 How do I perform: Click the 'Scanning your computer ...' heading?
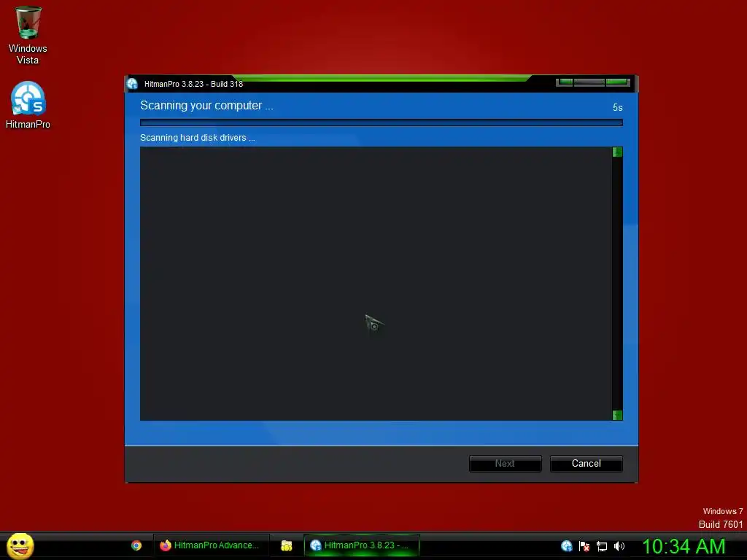pyautogui.click(x=206, y=105)
